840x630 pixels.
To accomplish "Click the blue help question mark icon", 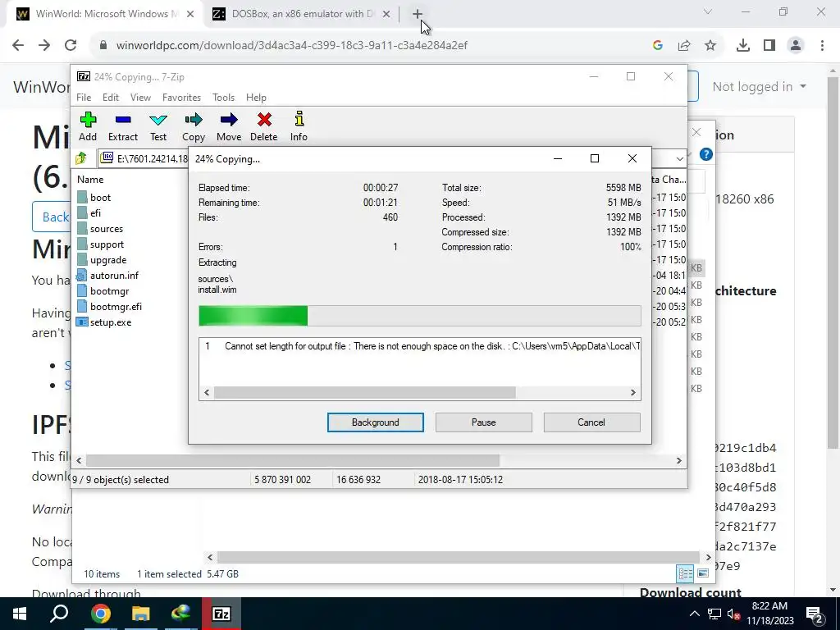I will click(706, 155).
